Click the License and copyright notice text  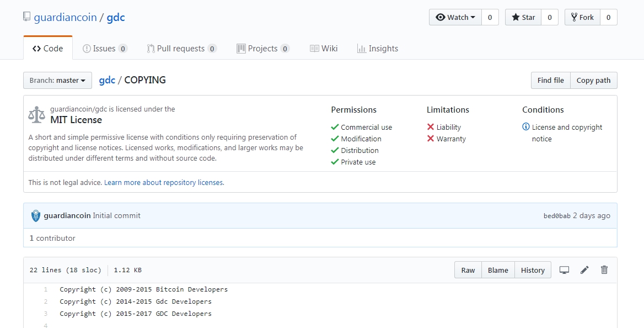coord(567,133)
